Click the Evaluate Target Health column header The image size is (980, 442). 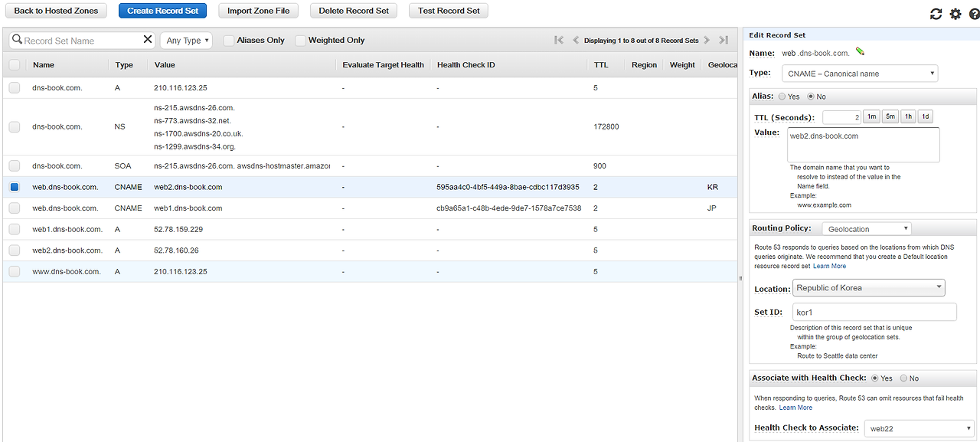[383, 65]
